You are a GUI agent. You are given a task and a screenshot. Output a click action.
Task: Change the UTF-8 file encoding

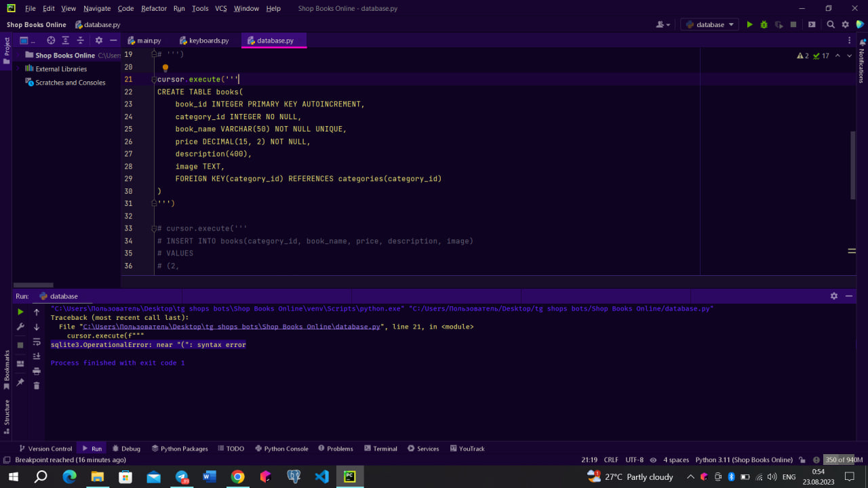coord(635,460)
